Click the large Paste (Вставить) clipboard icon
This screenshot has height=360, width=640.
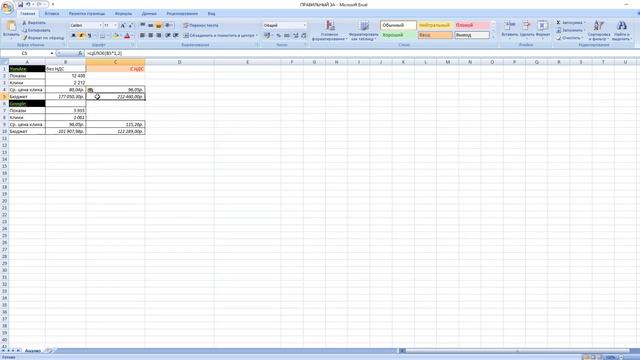click(x=11, y=26)
